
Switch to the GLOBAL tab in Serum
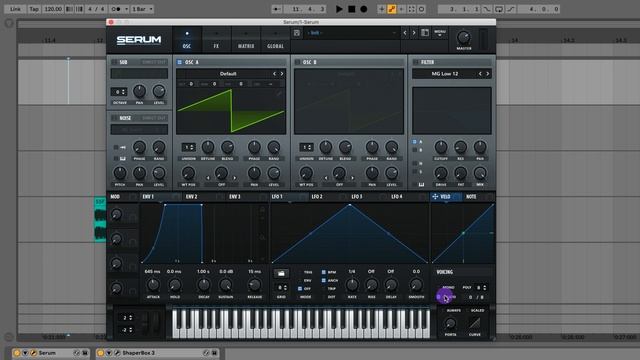tap(275, 40)
